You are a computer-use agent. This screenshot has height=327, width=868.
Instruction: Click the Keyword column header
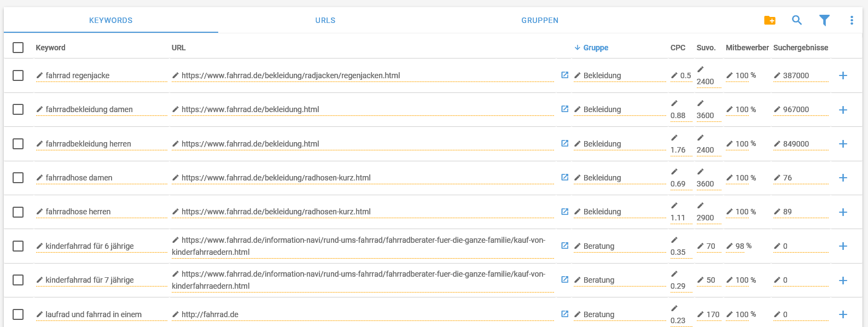tap(50, 48)
